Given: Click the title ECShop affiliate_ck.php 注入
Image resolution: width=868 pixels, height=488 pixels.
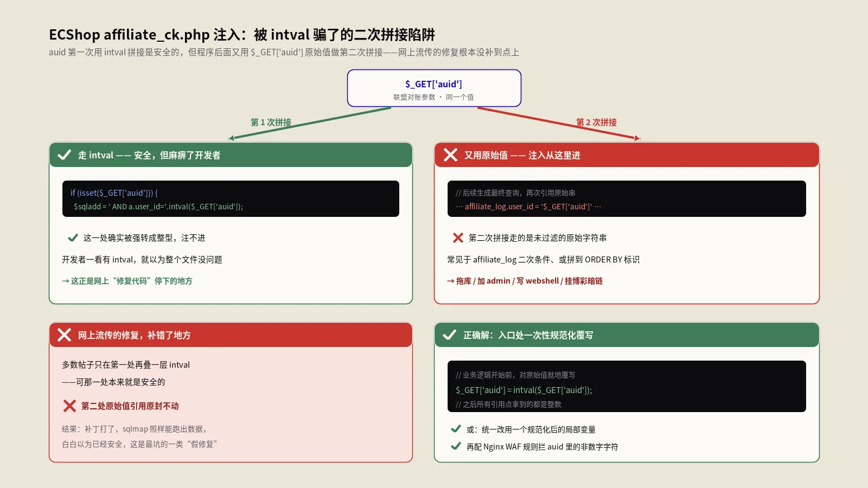Looking at the screenshot, I should (x=242, y=35).
